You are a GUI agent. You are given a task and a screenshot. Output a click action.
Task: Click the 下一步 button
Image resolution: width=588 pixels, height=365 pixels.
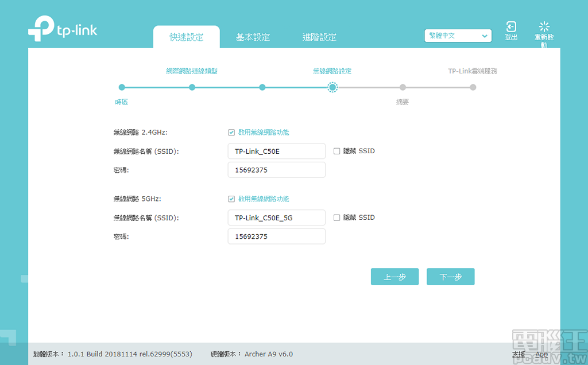click(x=450, y=277)
